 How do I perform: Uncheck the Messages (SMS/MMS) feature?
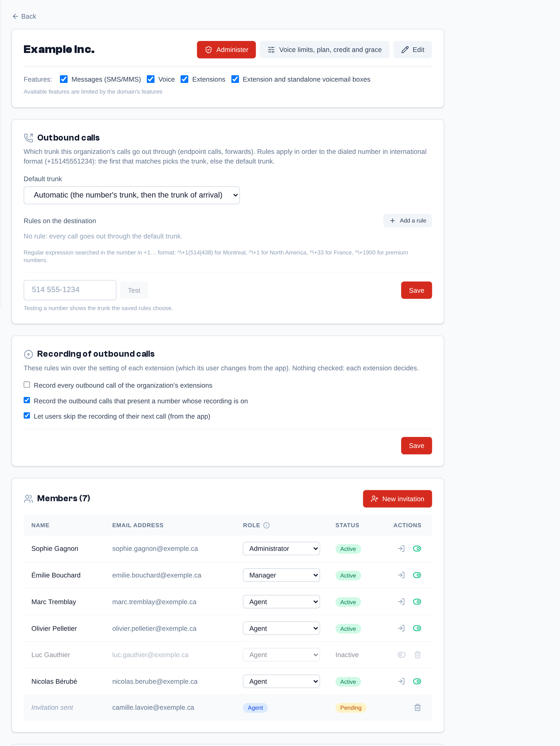click(x=64, y=79)
